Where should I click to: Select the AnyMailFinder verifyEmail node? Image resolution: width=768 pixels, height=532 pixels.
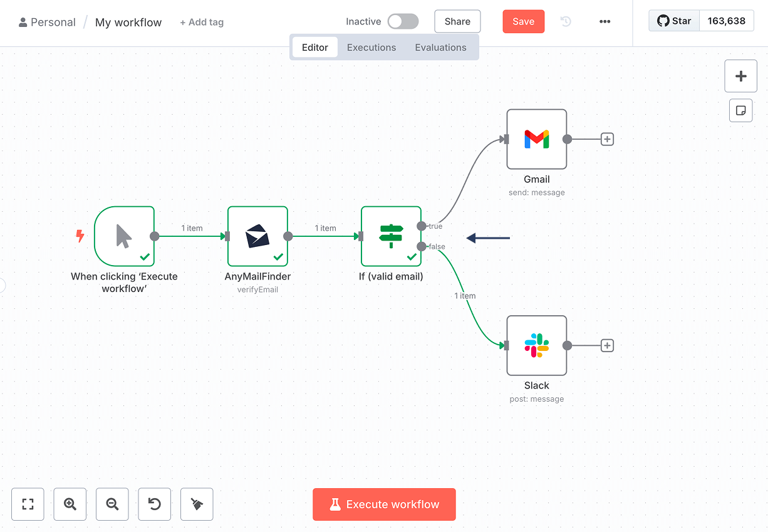[x=257, y=236]
